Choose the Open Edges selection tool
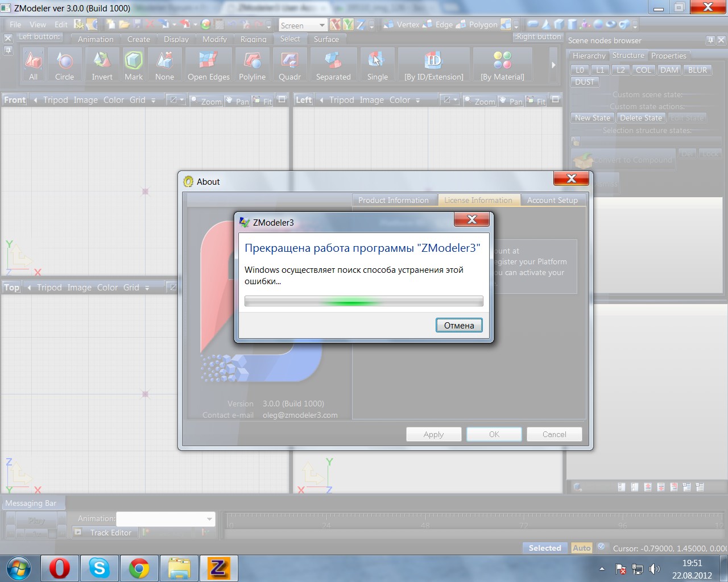Viewport: 728px width, 582px height. 209,65
